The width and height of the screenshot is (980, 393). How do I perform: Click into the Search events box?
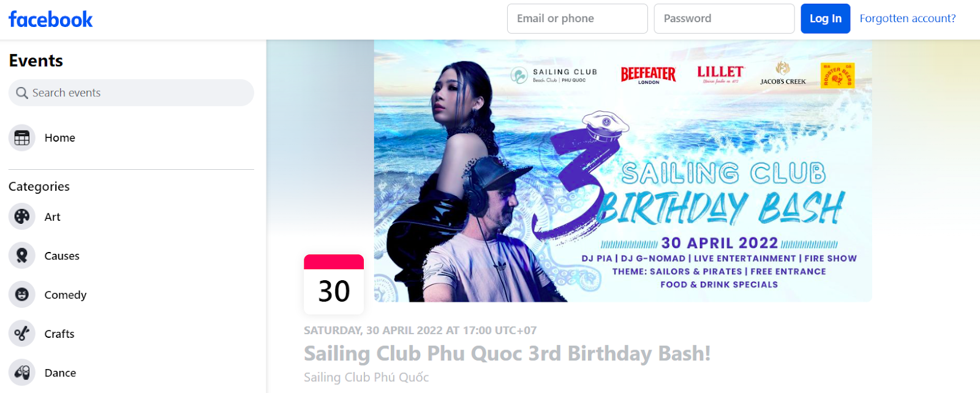(131, 93)
